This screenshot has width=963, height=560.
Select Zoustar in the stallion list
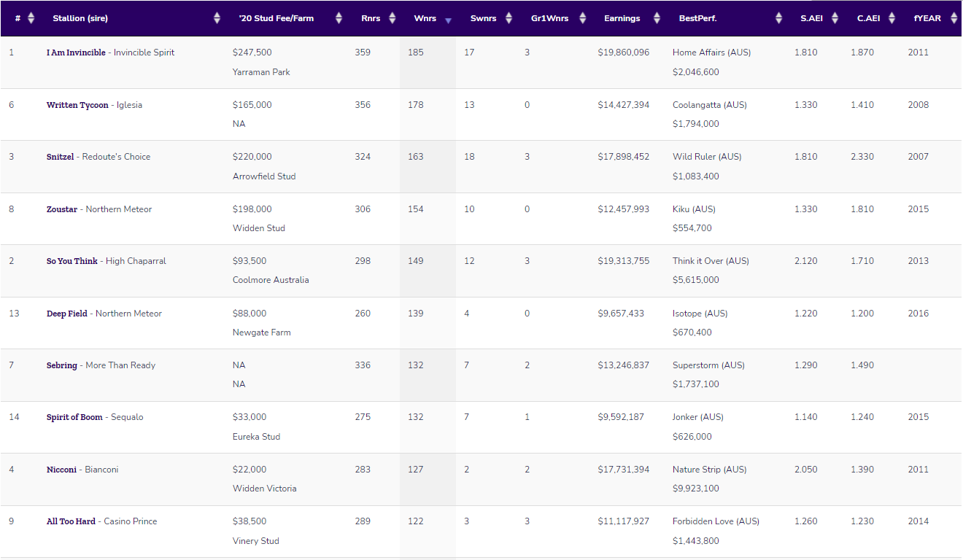(63, 209)
